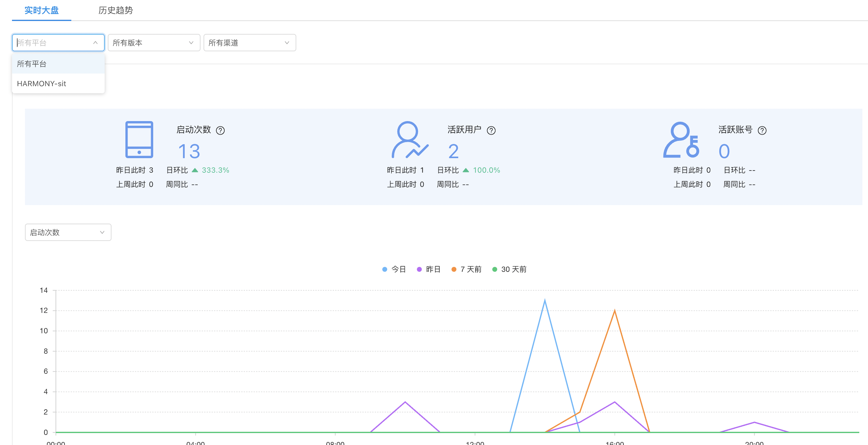This screenshot has height=445, width=868.
Task: Click the blue 今日 peak on the chart
Action: pyautogui.click(x=545, y=300)
